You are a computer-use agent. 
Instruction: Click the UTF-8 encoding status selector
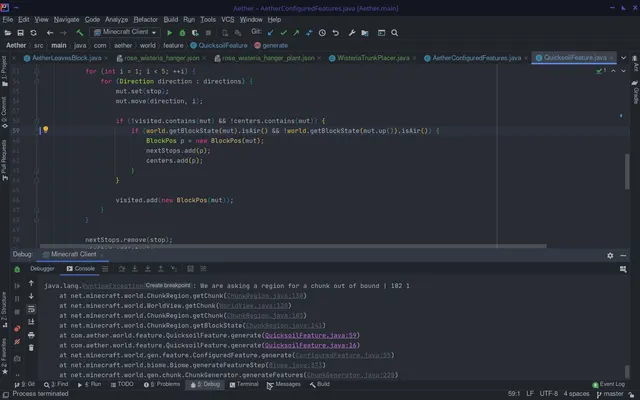[x=549, y=394]
